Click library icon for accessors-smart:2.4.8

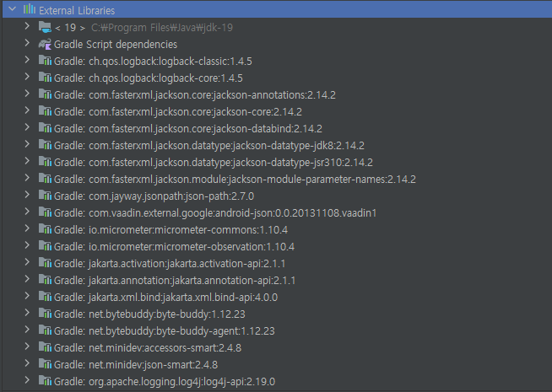(45, 347)
